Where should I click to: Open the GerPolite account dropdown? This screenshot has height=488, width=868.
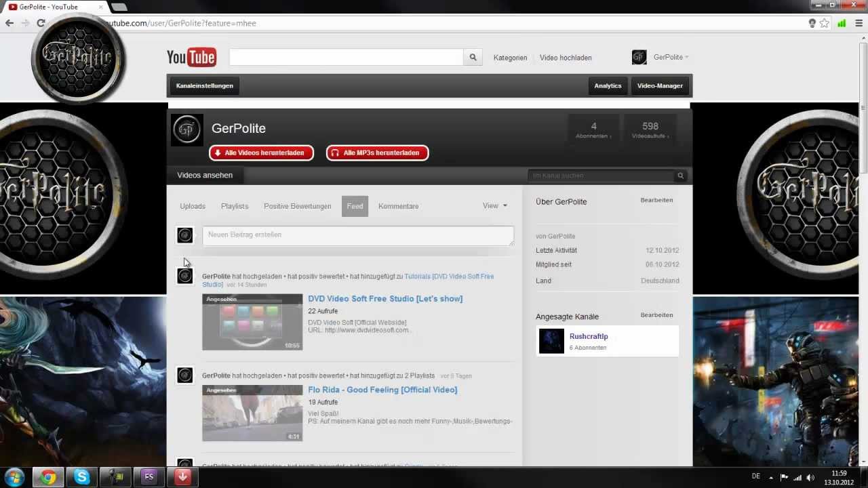click(671, 57)
